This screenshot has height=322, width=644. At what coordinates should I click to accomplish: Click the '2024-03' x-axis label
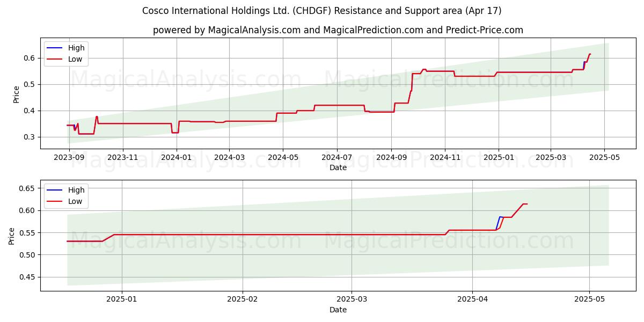click(x=229, y=157)
